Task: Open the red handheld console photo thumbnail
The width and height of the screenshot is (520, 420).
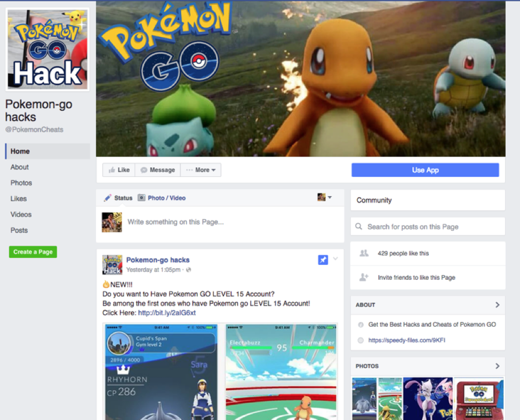Action: tap(479, 399)
